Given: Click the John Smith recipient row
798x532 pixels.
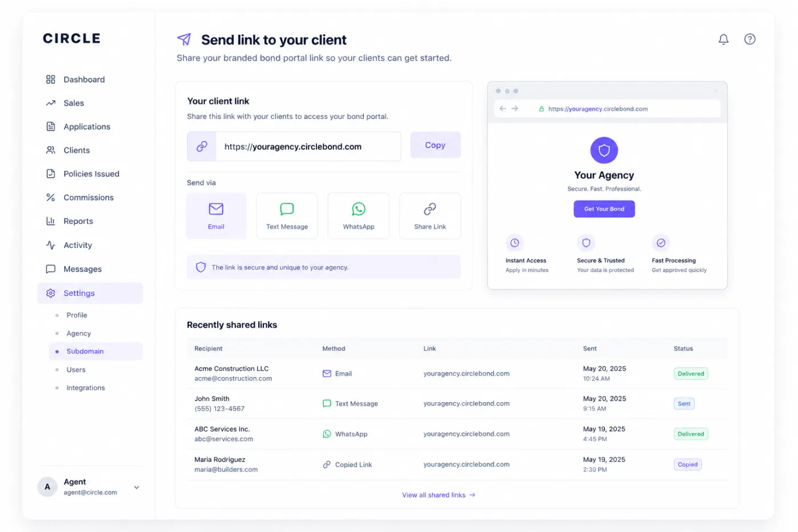Looking at the screenshot, I should pos(457,404).
